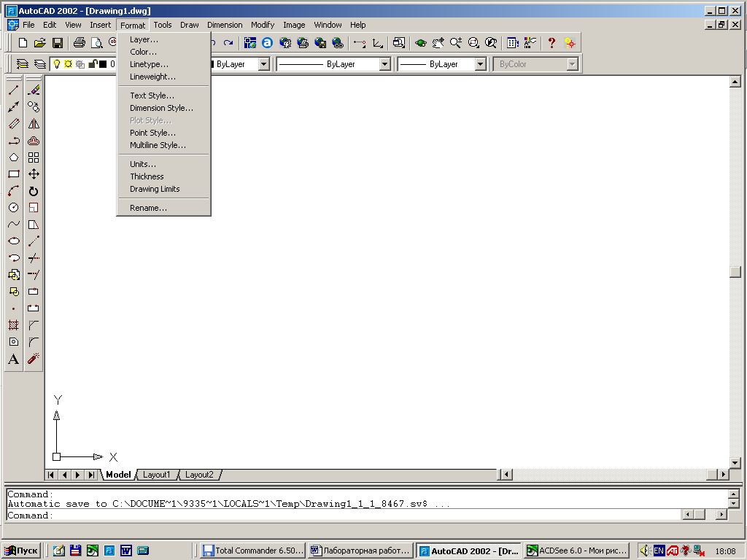Click the Pan Realtime hand icon
Screen dimensions: 747x560
pos(438,43)
